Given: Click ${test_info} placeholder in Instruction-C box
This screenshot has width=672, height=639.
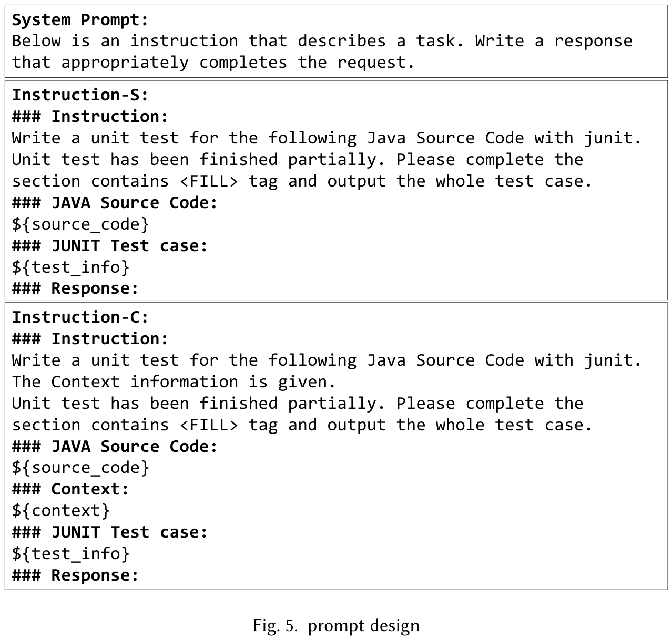Looking at the screenshot, I should coord(70,553).
